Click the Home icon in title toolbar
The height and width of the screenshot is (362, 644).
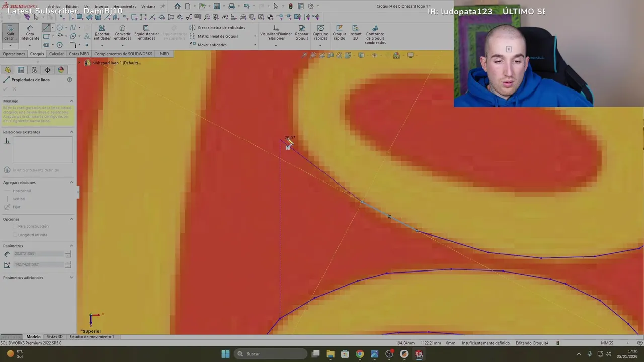click(177, 6)
